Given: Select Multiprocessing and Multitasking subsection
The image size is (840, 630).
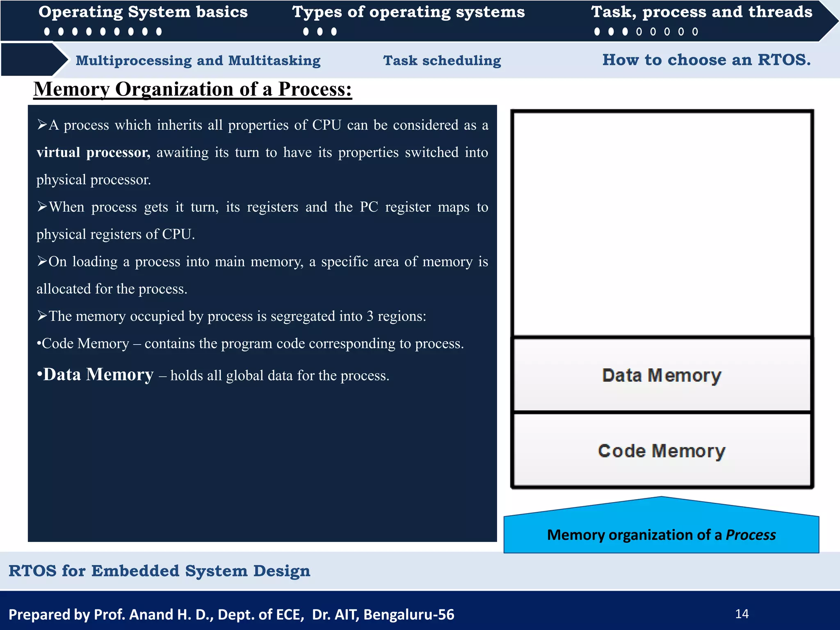Looking at the screenshot, I should point(198,61).
